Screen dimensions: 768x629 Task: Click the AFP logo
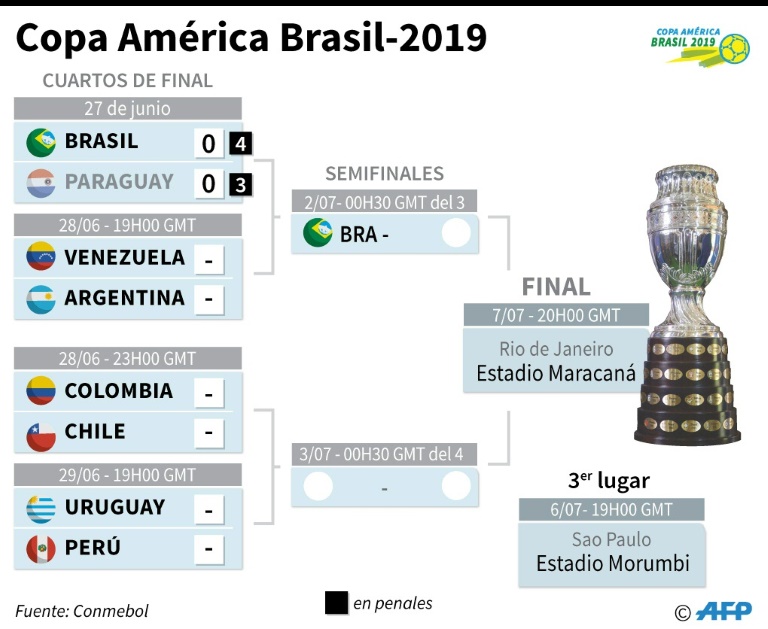[x=724, y=611]
